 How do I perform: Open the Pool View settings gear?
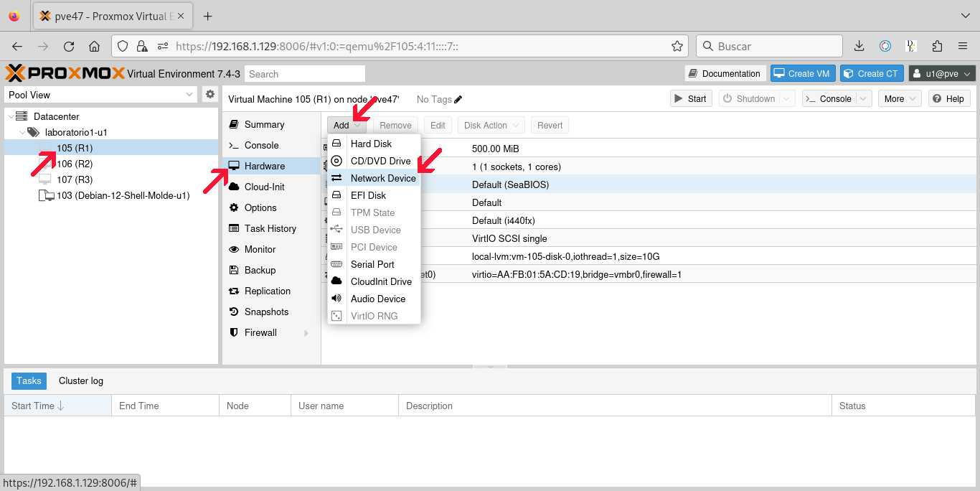pos(210,94)
